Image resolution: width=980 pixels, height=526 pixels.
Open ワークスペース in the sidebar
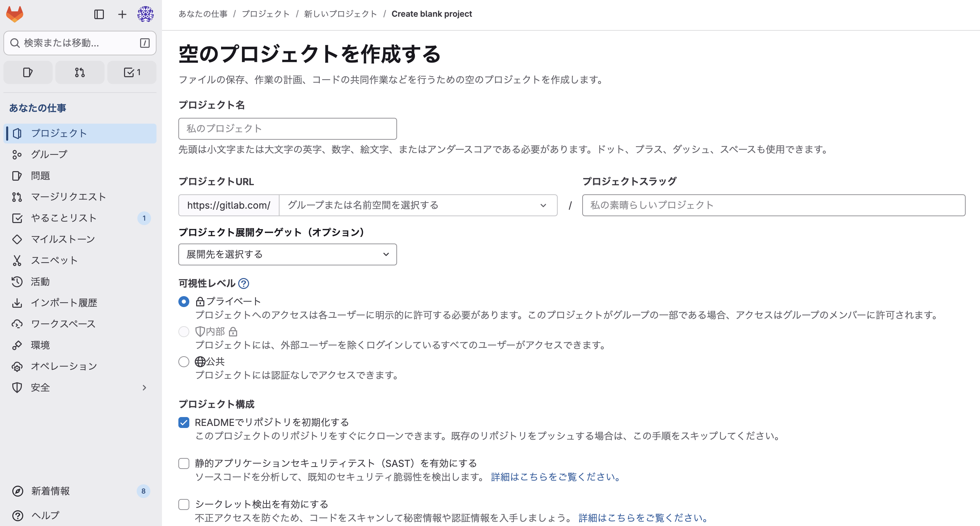tap(80, 324)
